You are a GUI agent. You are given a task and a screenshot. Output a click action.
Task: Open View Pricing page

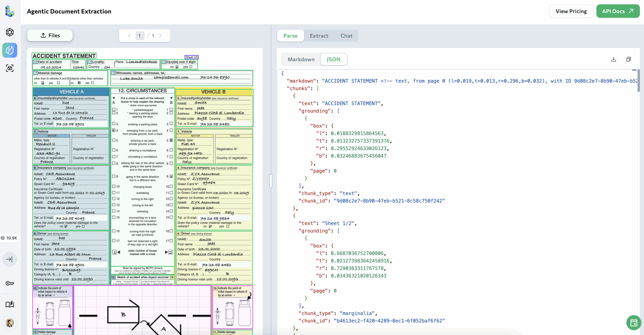pyautogui.click(x=571, y=11)
